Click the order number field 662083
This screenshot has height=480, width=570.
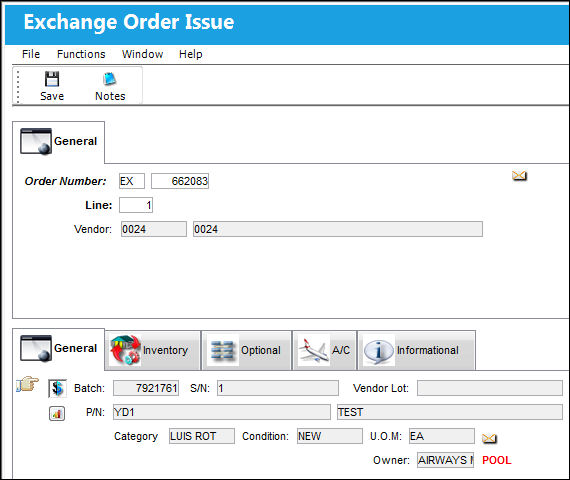180,181
